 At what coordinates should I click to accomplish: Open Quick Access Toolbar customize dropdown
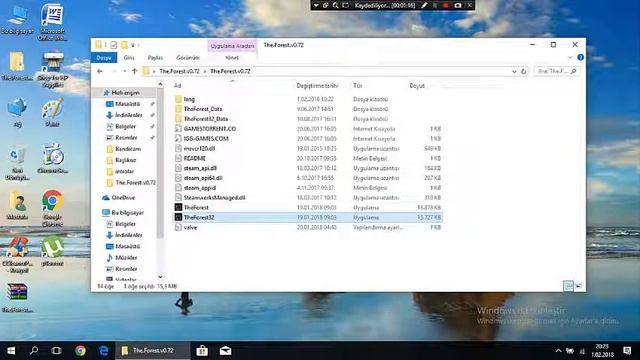tap(133, 45)
